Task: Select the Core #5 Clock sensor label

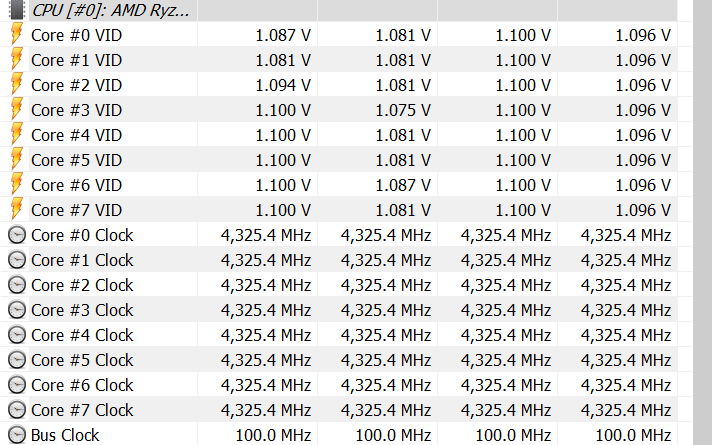Action: click(x=82, y=360)
